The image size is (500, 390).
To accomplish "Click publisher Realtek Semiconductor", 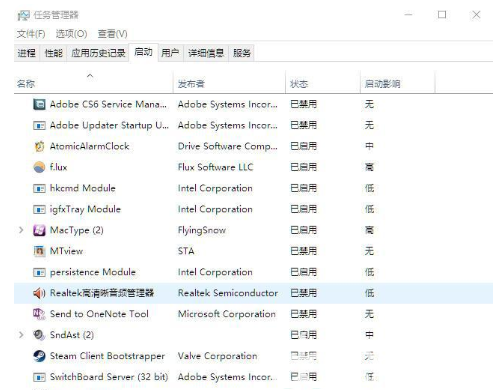I will pos(228,293).
